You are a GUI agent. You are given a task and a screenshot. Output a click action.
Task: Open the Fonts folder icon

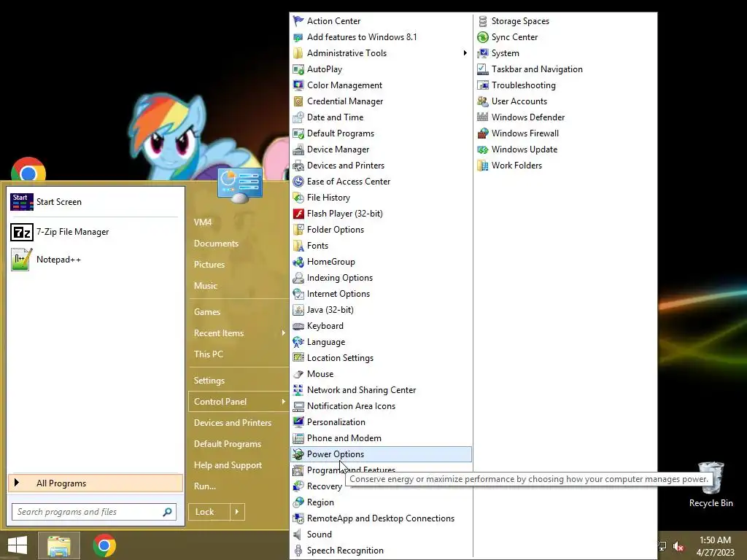point(298,246)
